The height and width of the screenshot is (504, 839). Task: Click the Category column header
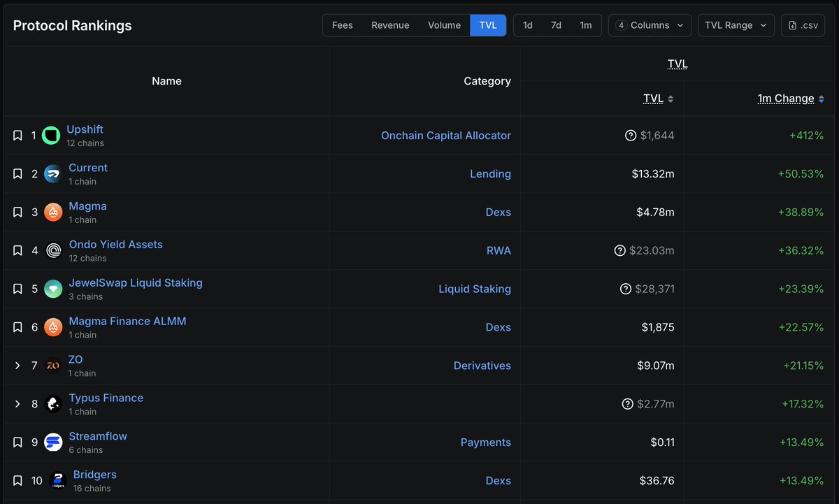[x=487, y=81]
